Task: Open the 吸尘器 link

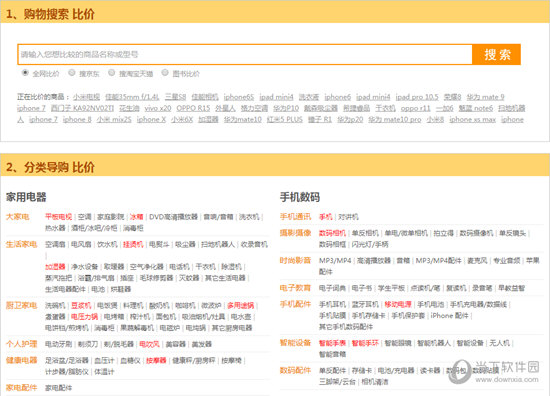Action: point(185,244)
